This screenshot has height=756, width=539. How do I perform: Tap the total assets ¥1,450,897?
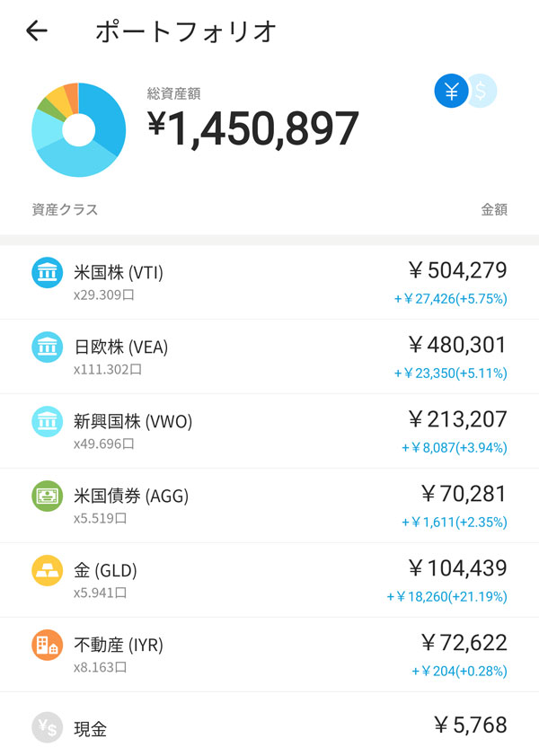tap(253, 129)
